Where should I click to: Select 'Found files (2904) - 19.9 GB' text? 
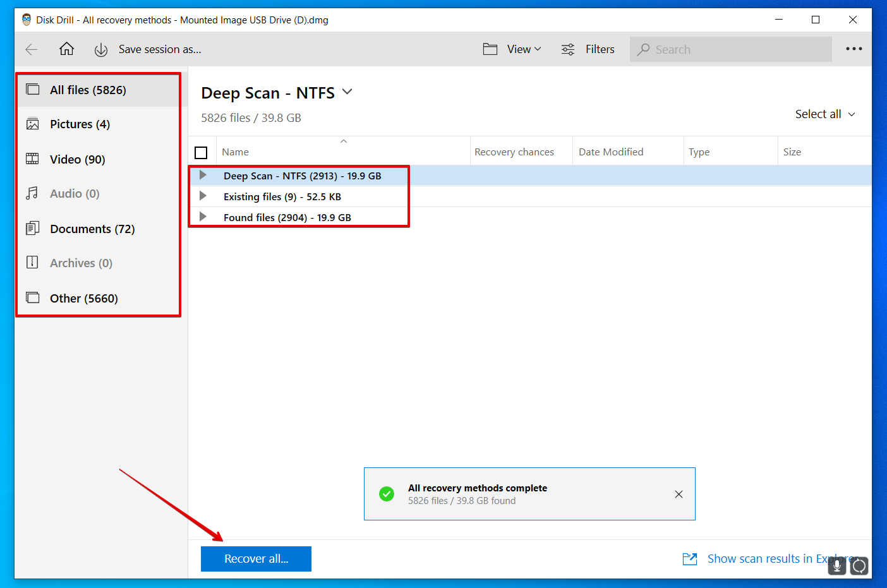(287, 218)
